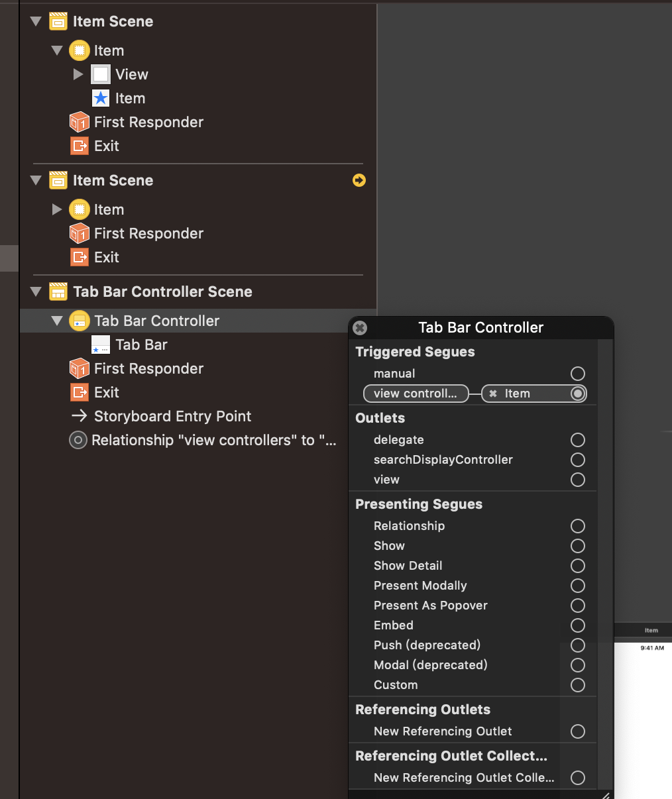
Task: Click the Push (deprecated) segue circle
Action: coord(578,645)
